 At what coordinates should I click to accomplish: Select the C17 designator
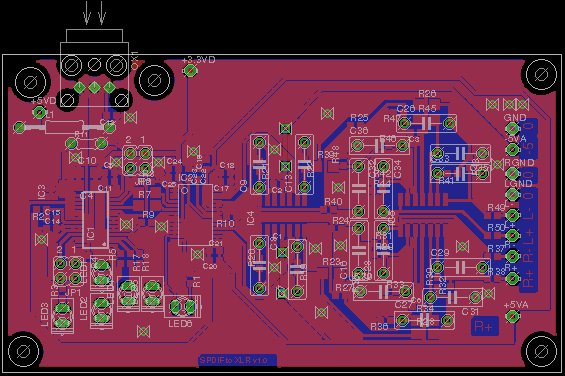click(221, 188)
